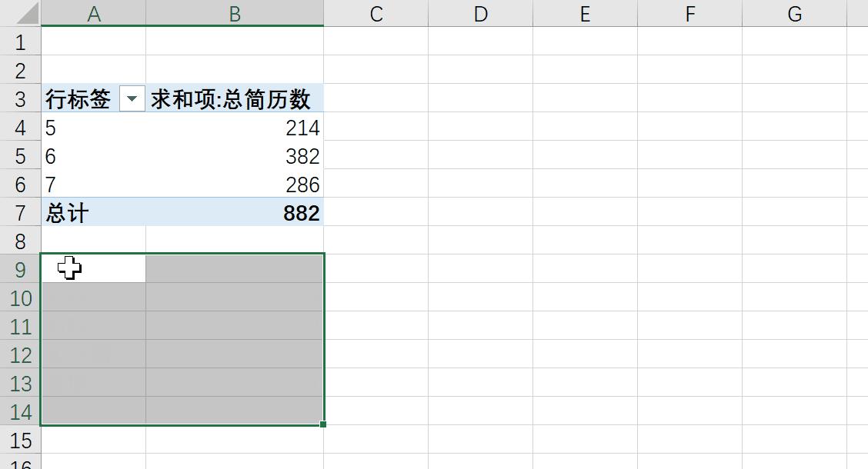868x469 pixels.
Task: Select the cell showing 214
Action: (x=234, y=127)
